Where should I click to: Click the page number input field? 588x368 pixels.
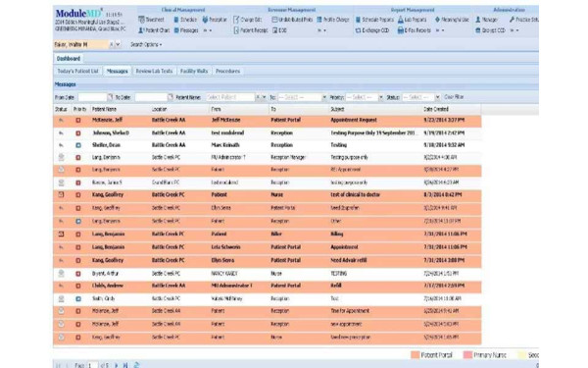(x=93, y=365)
